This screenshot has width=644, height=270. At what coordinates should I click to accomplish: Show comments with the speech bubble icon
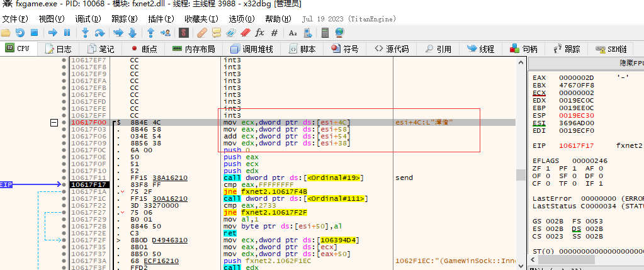click(x=217, y=33)
